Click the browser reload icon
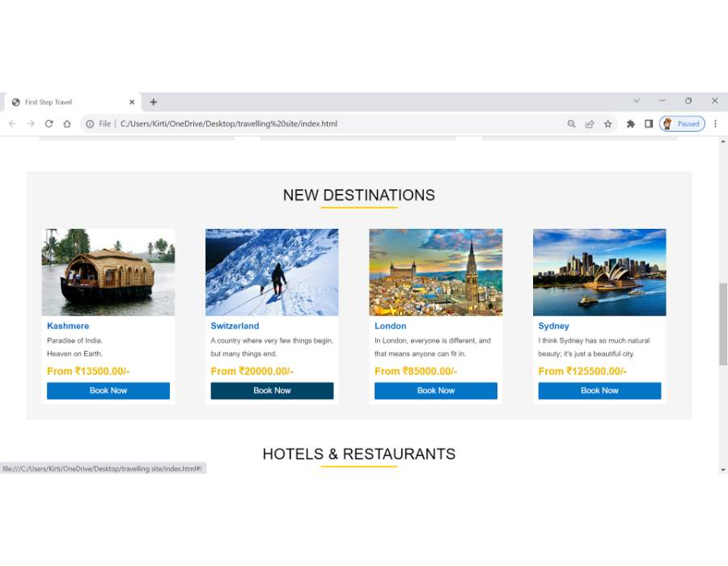The width and height of the screenshot is (728, 566). pyautogui.click(x=49, y=124)
